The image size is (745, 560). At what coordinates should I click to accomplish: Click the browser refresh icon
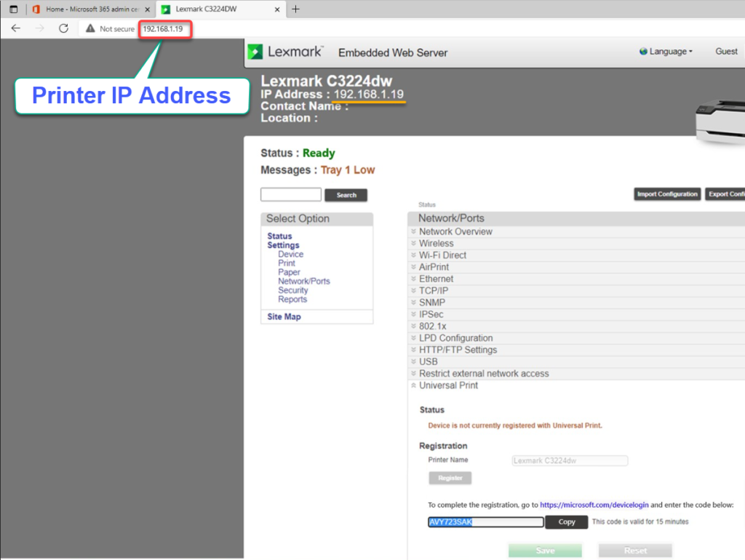point(64,29)
